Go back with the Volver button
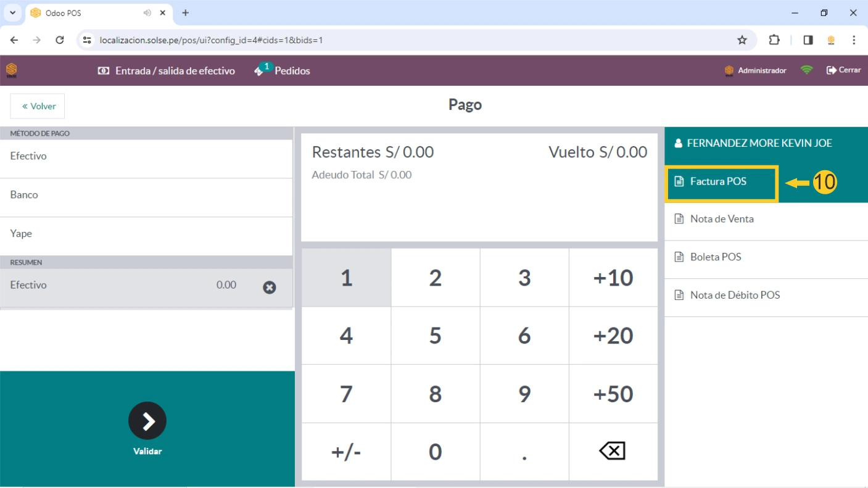868x488 pixels. coord(38,106)
